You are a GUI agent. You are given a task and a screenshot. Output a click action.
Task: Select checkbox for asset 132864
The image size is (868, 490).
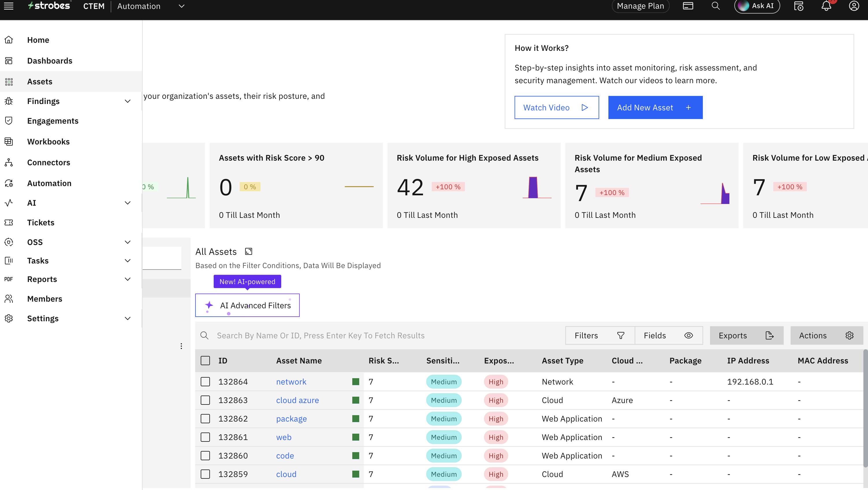click(x=205, y=381)
